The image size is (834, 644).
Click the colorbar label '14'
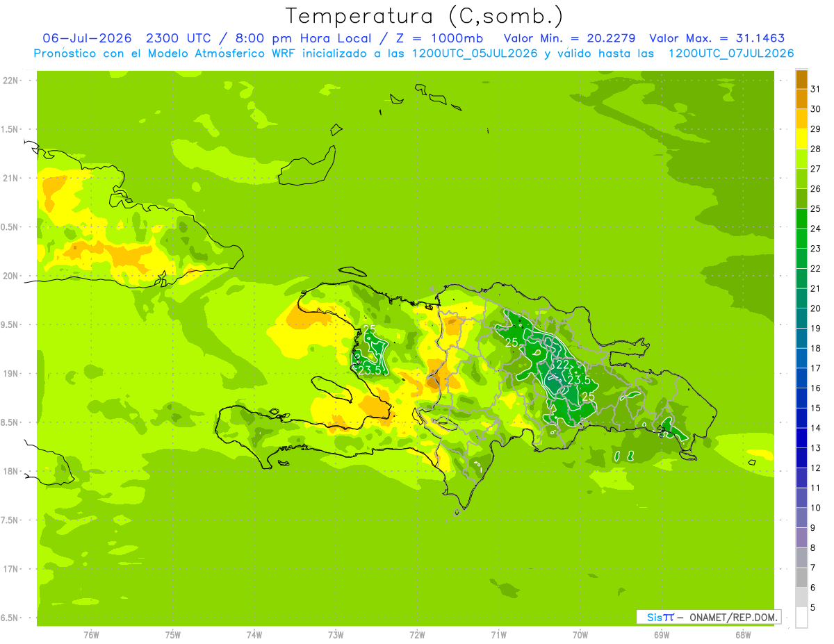click(815, 428)
